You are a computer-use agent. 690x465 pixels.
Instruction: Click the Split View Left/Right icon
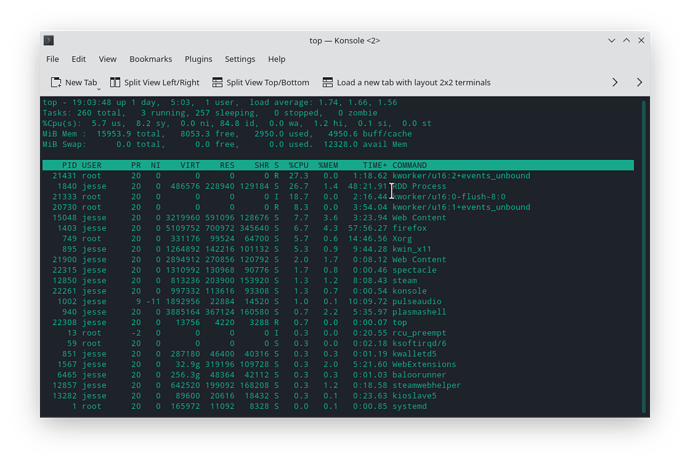click(115, 82)
